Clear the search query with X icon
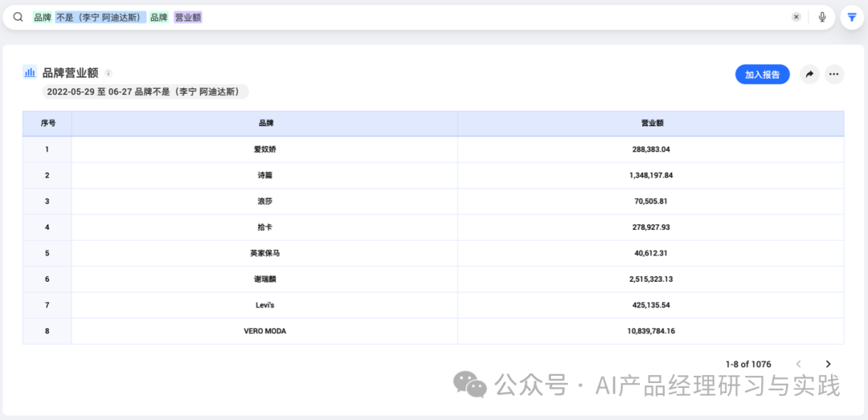The width and height of the screenshot is (868, 420). pyautogui.click(x=796, y=17)
